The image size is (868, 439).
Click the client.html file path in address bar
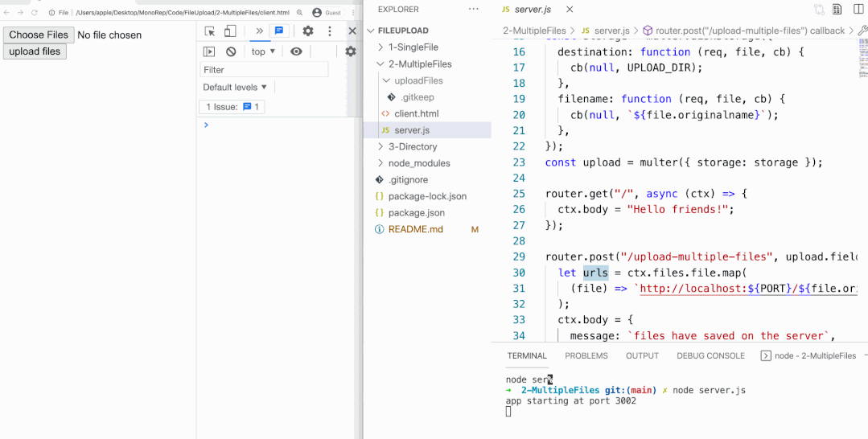click(182, 12)
